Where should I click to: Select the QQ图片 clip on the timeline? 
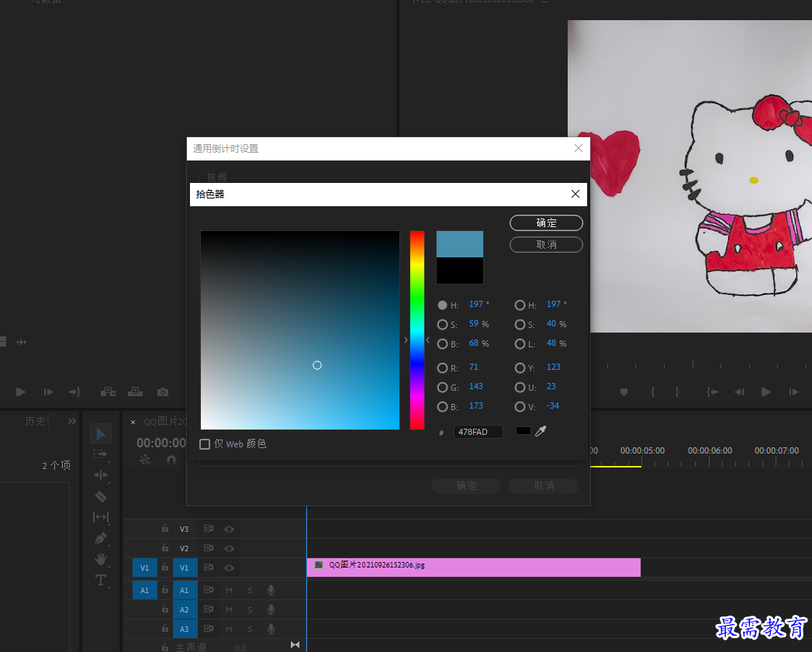[473, 567]
